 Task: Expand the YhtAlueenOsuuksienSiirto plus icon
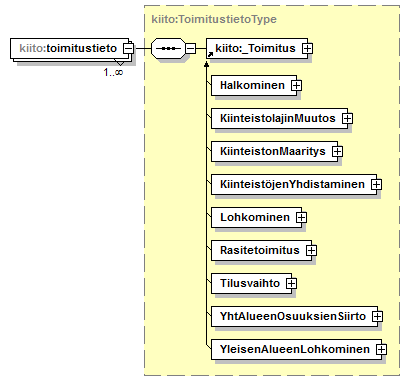[x=377, y=316]
